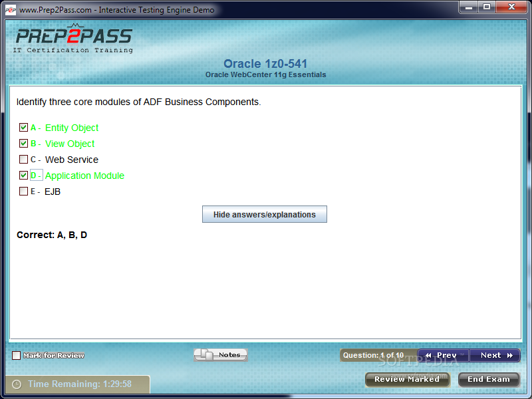This screenshot has width=532, height=399.
Task: Click the 'Web Service' answer text
Action: [72, 160]
